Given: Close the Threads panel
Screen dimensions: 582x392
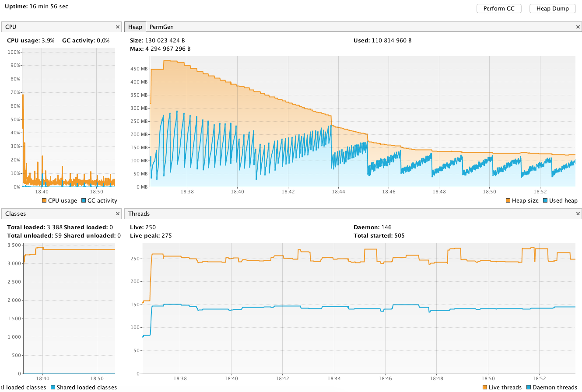Looking at the screenshot, I should tap(578, 214).
